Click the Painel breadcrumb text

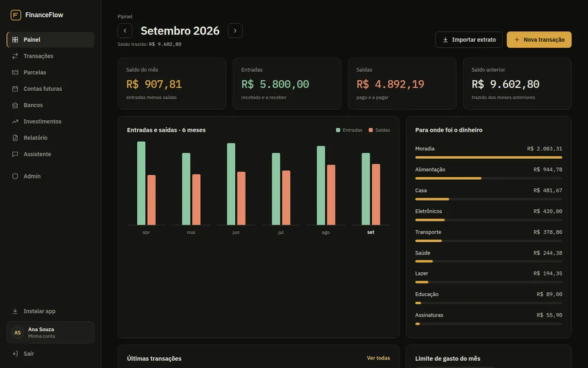125,17
